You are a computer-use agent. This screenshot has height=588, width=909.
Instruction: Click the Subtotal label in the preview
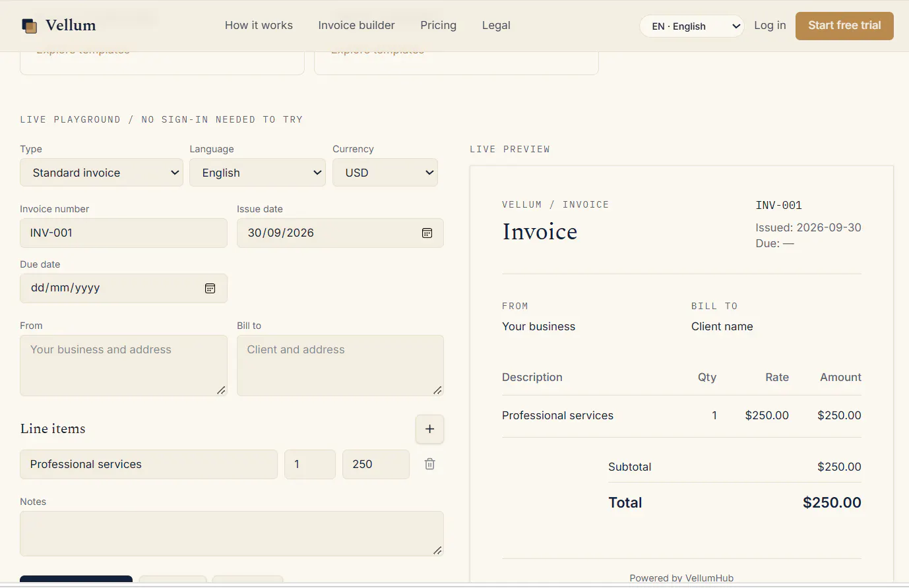(x=629, y=467)
